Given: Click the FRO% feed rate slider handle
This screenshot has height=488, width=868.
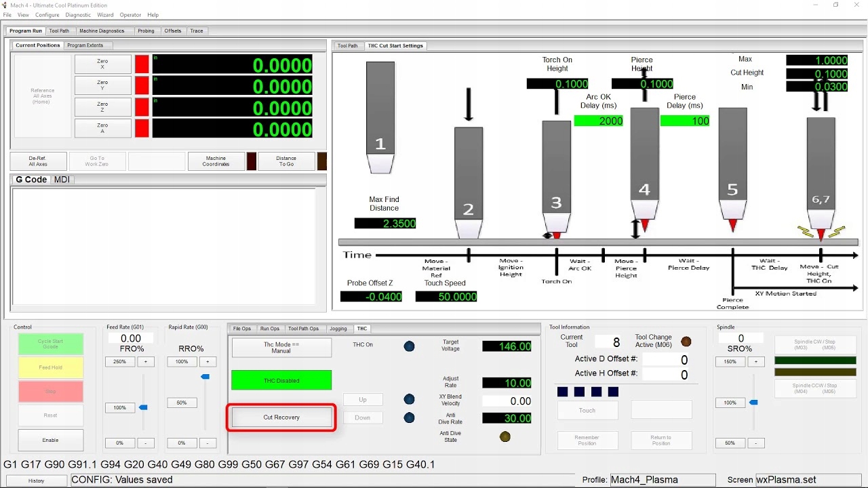Looking at the screenshot, I should tap(143, 407).
